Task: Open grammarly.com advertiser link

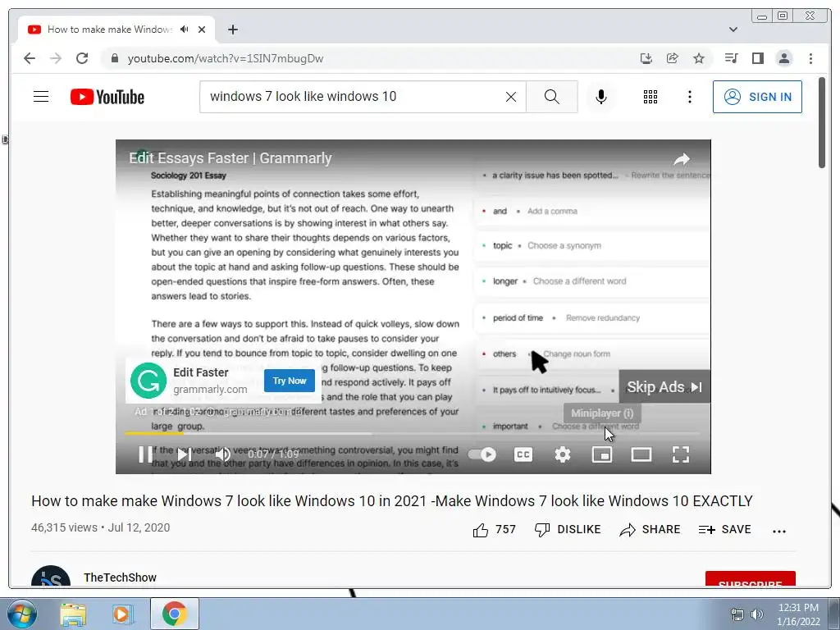Action: (x=210, y=390)
